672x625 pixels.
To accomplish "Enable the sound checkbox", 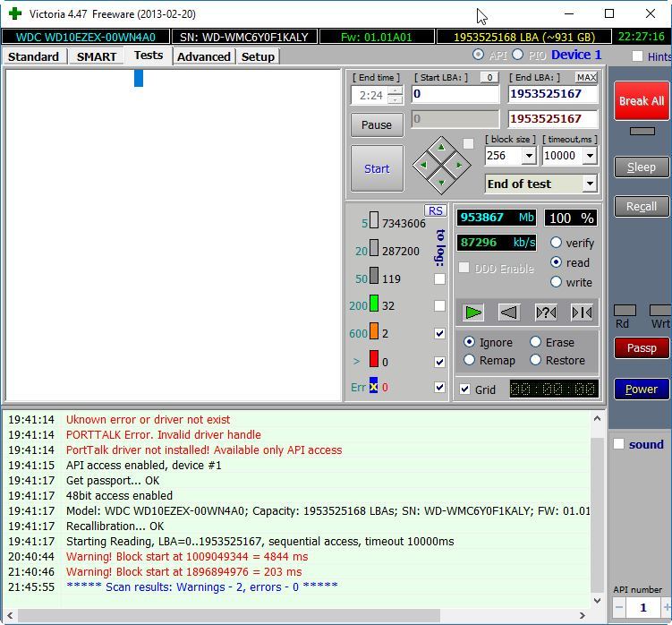I will 619,444.
